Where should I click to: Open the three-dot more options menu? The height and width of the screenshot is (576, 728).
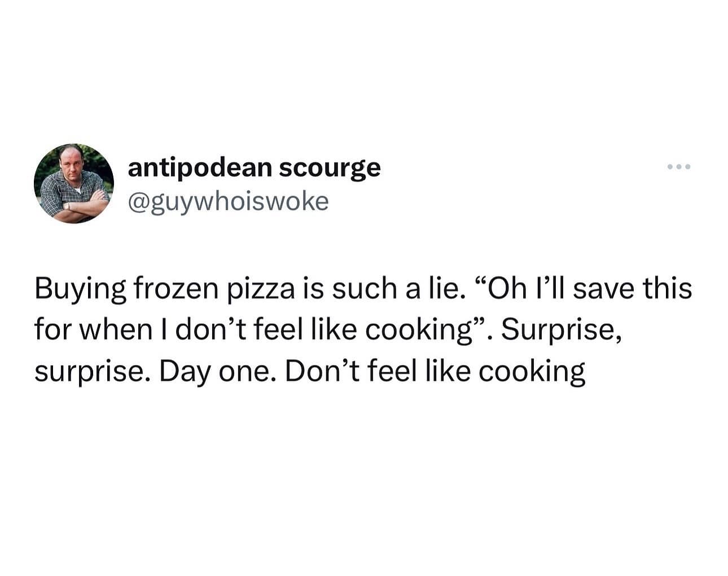point(678,167)
